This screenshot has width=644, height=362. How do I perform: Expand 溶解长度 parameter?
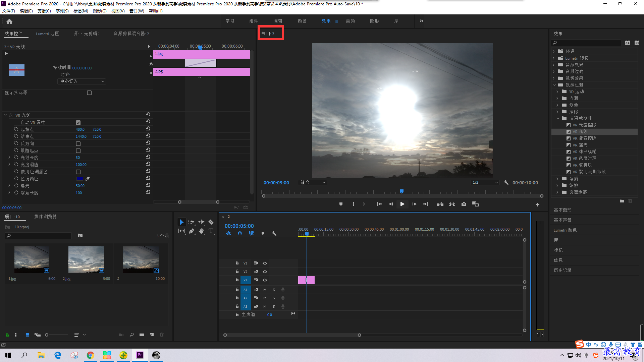[9, 192]
